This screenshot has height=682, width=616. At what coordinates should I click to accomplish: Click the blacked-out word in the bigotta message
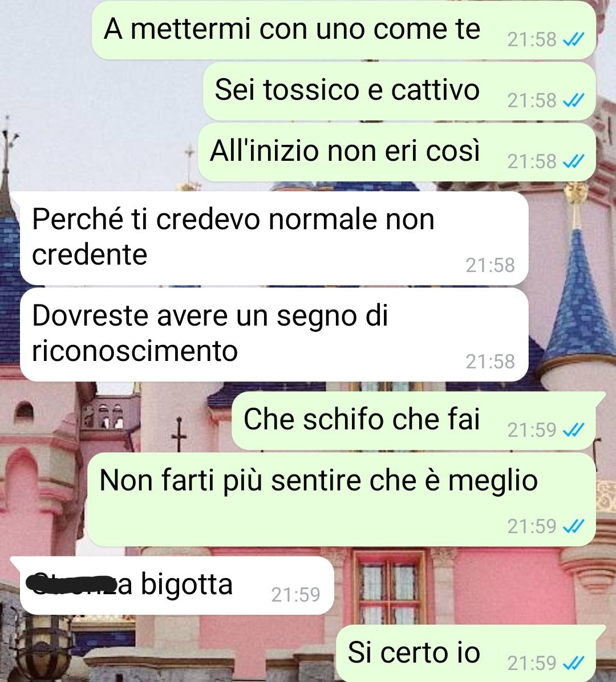[72, 584]
